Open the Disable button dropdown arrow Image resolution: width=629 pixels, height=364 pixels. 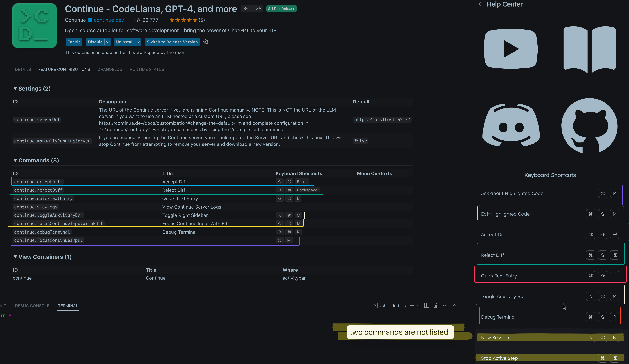[x=107, y=42]
